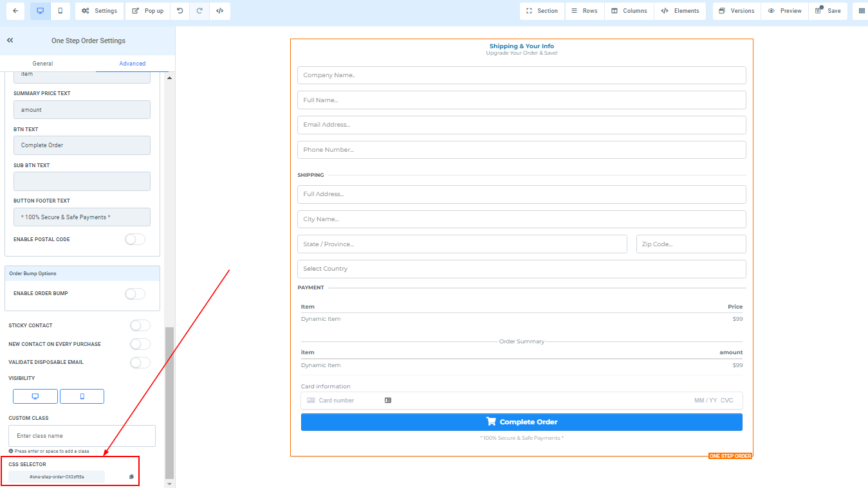The image size is (868, 488).
Task: Enable Validate Disposable Email switch
Action: 140,363
